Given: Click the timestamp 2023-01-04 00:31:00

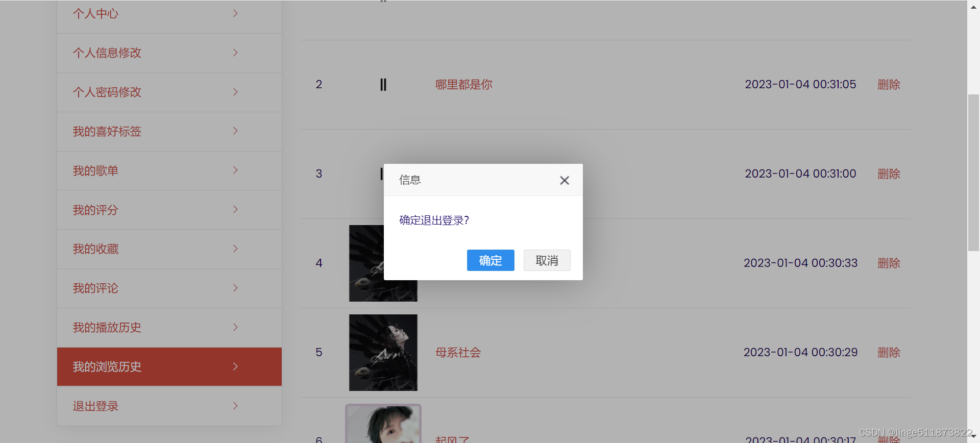Looking at the screenshot, I should click(800, 174).
